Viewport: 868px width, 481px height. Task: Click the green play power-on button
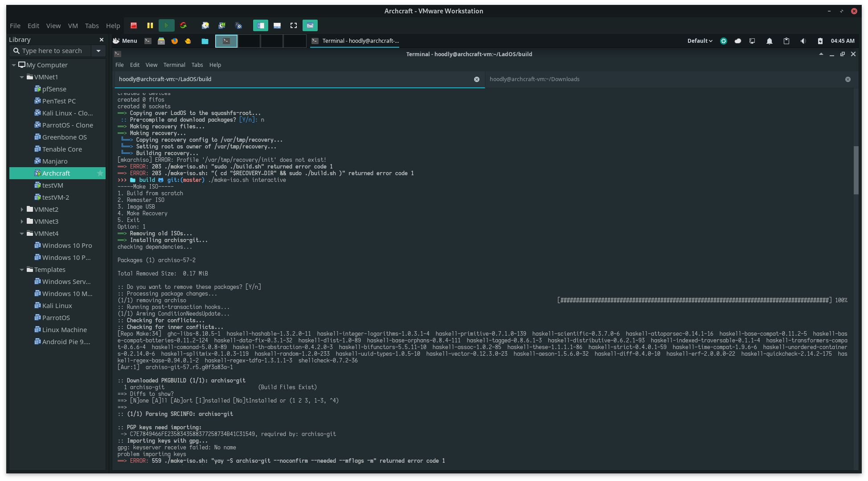point(167,25)
